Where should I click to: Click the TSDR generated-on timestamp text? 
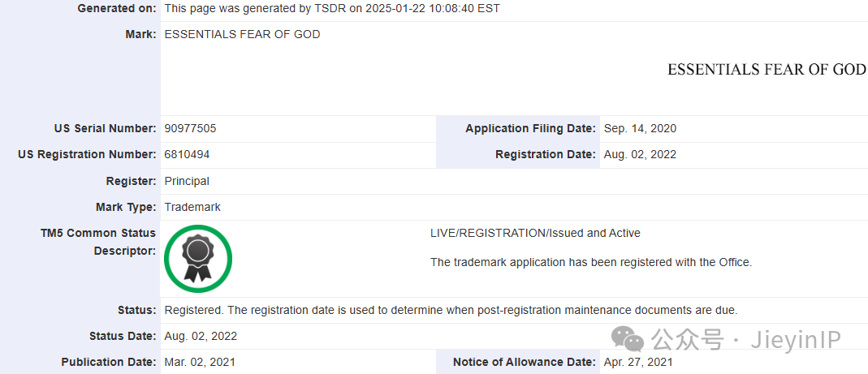[332, 8]
